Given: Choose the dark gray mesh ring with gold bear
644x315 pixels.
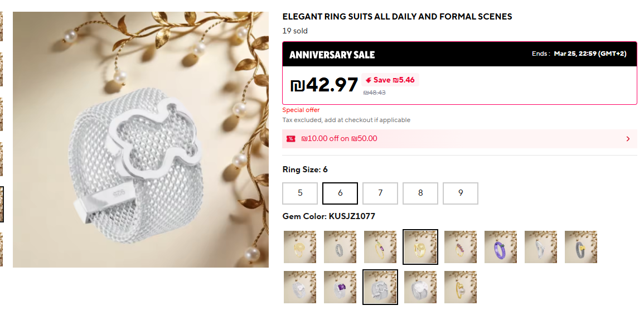Looking at the screenshot, I should pos(581,247).
